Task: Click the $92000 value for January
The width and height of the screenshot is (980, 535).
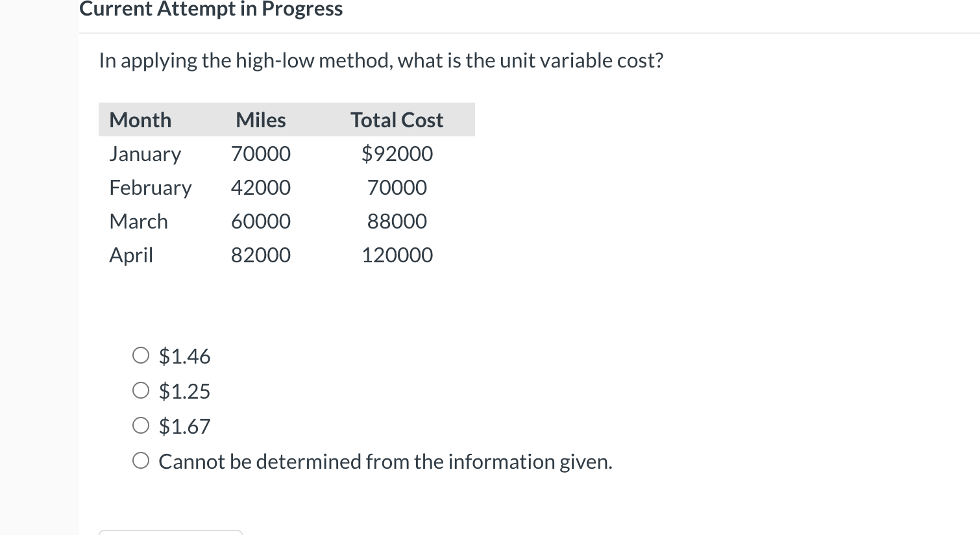Action: (x=397, y=153)
